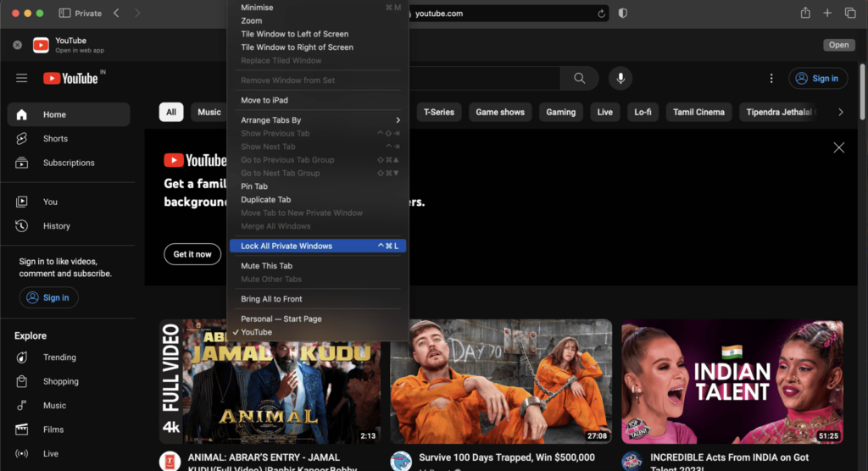Image resolution: width=868 pixels, height=471 pixels.
Task: Select Mute This Tab menu item
Action: (x=266, y=266)
